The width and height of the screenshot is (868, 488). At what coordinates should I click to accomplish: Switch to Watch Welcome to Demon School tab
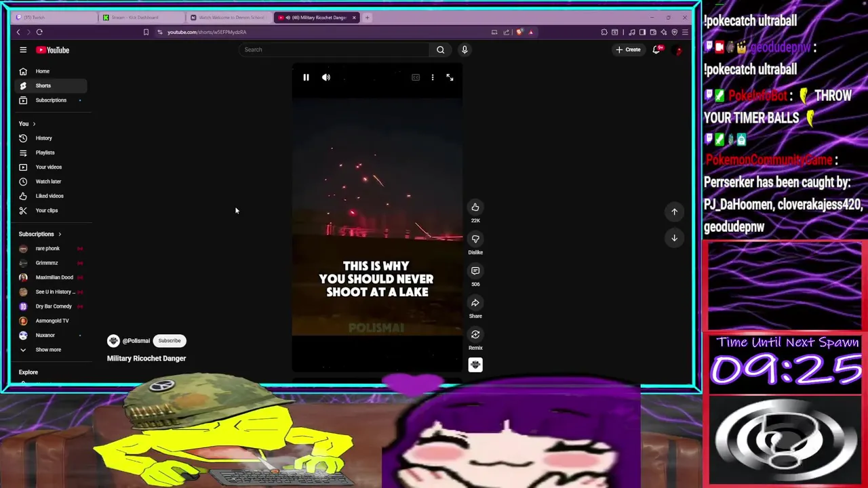[x=229, y=18]
